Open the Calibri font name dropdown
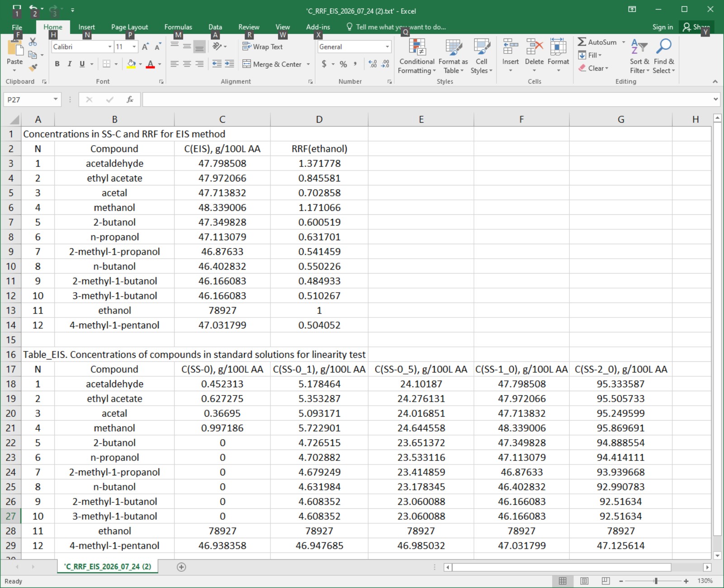This screenshot has width=724, height=588. pyautogui.click(x=110, y=47)
